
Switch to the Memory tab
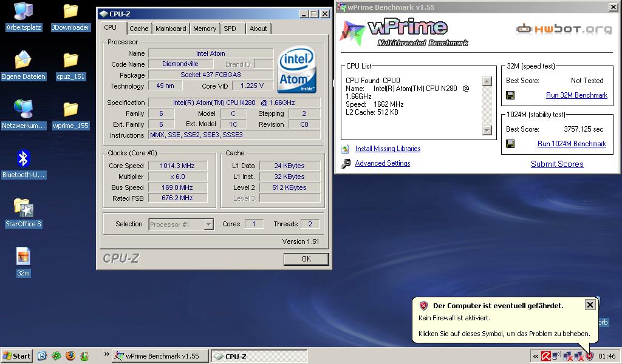point(205,29)
